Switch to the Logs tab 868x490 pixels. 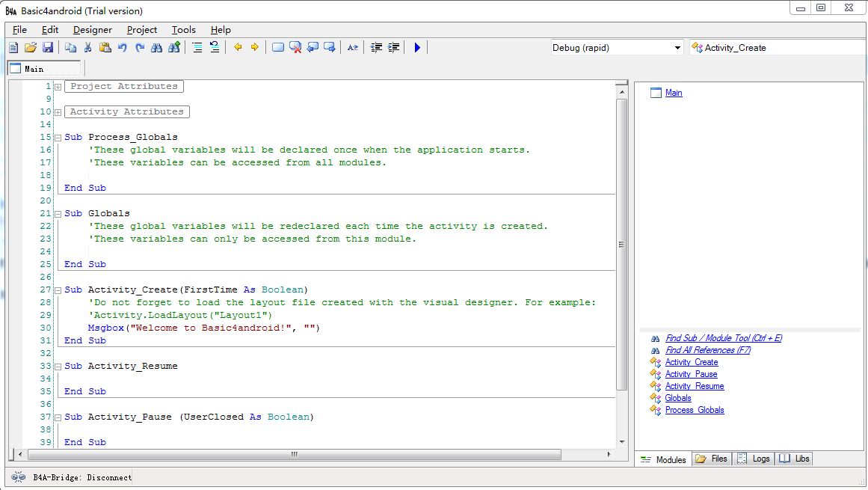754,459
